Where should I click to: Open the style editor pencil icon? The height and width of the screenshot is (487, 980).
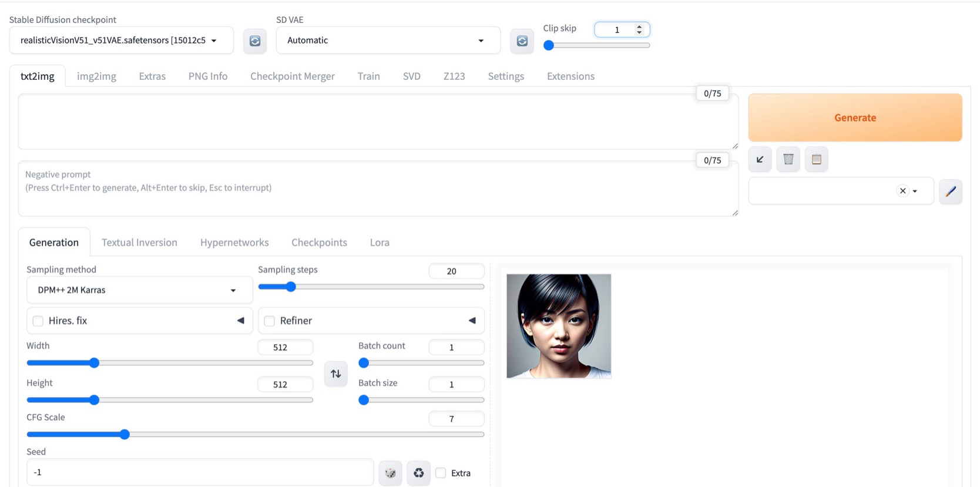point(950,192)
